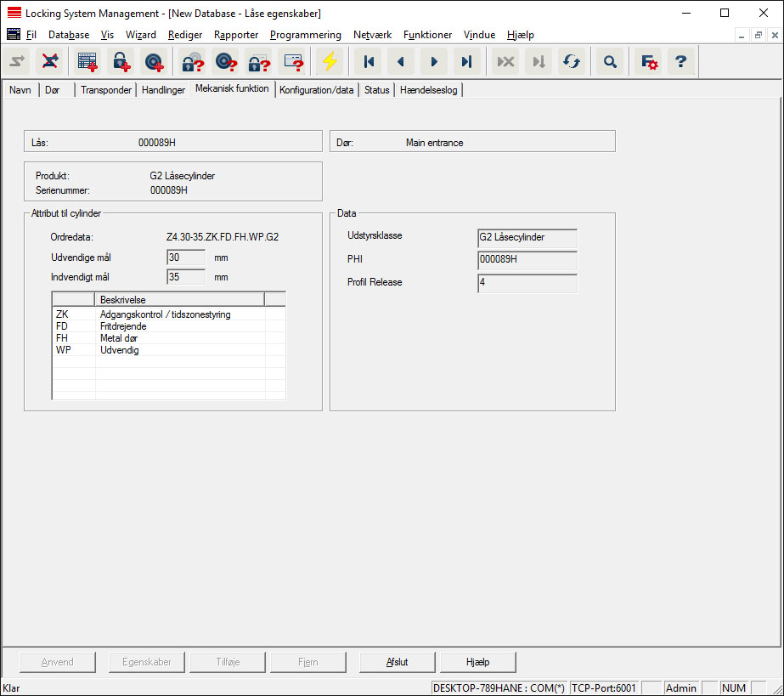Click the refresh arrows toolbar icon

click(571, 61)
